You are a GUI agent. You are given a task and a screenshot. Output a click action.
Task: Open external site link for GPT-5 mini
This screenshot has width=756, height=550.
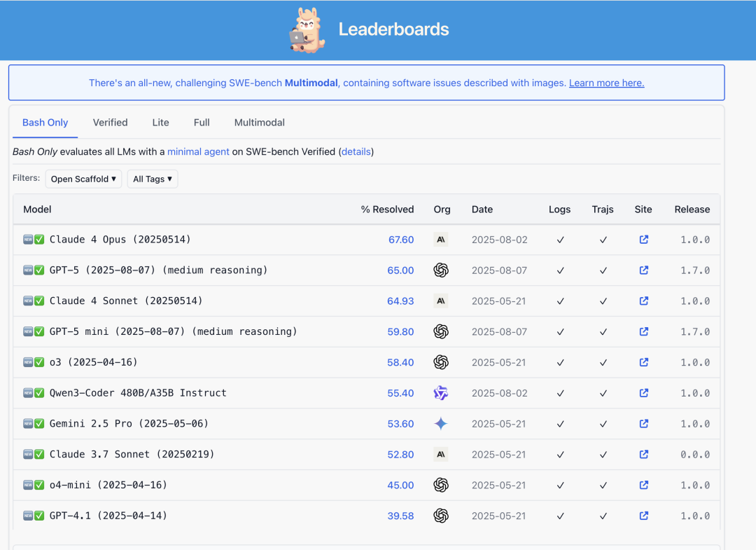point(644,331)
